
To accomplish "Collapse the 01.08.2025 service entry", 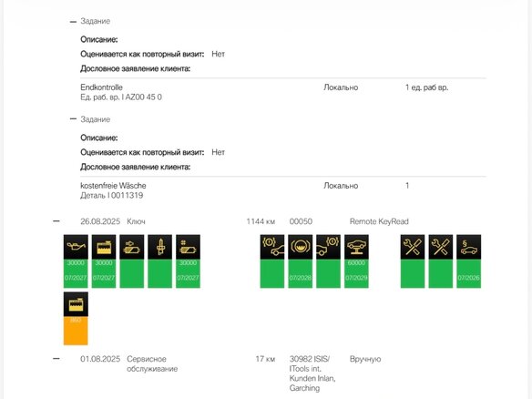I will [56, 359].
